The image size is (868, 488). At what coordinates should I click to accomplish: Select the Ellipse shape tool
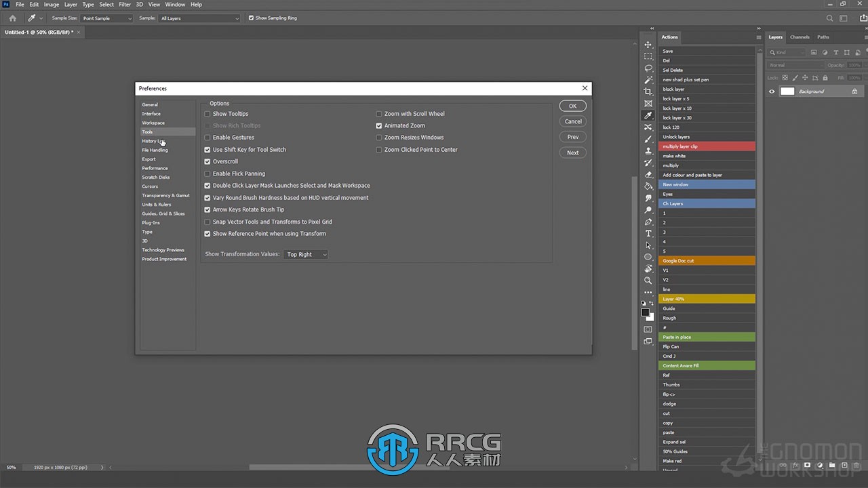[648, 257]
